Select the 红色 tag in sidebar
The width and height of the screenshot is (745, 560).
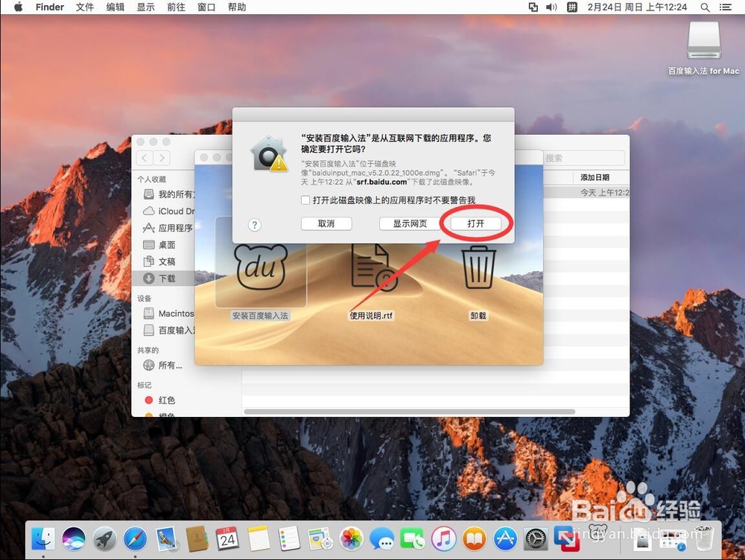pyautogui.click(x=160, y=401)
